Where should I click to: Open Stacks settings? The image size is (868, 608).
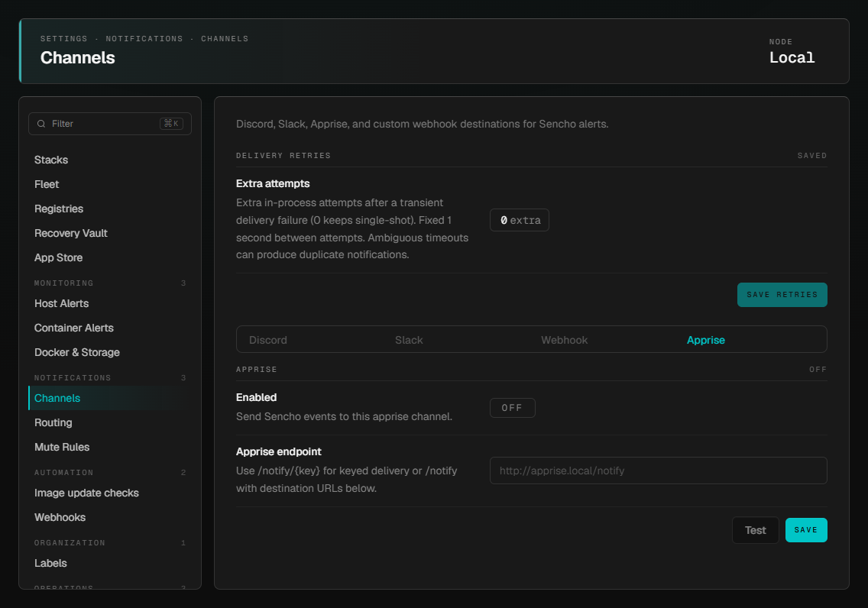click(x=51, y=160)
